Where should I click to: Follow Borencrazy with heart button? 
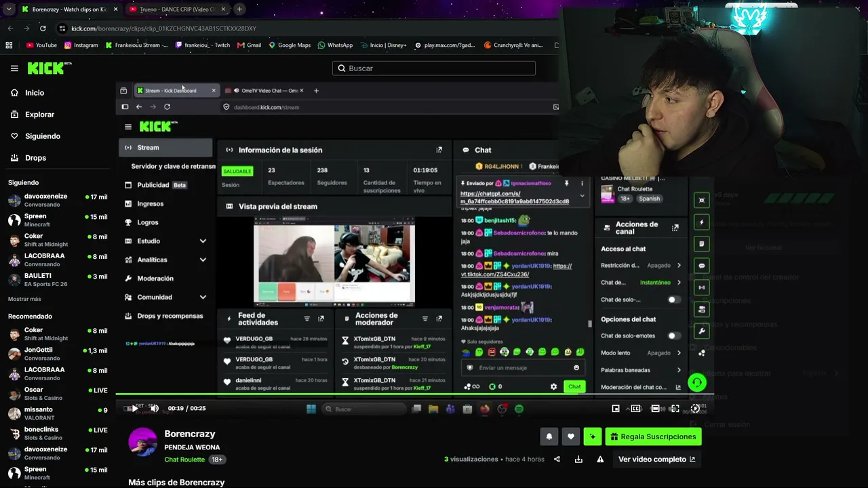pos(571,436)
